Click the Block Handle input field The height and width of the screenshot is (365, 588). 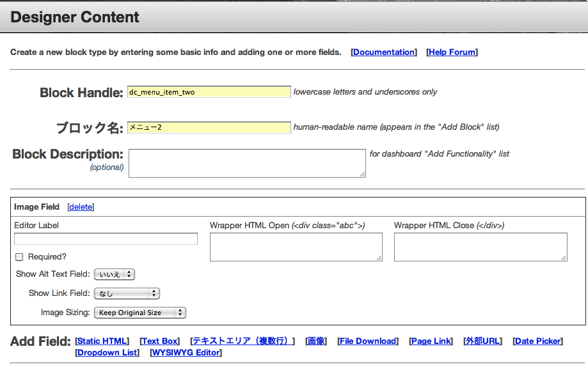point(209,92)
